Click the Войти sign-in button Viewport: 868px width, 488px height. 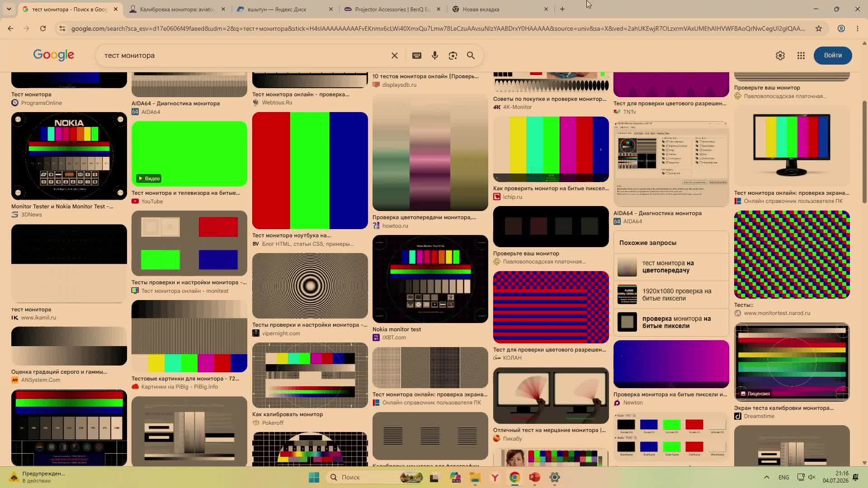pyautogui.click(x=832, y=55)
